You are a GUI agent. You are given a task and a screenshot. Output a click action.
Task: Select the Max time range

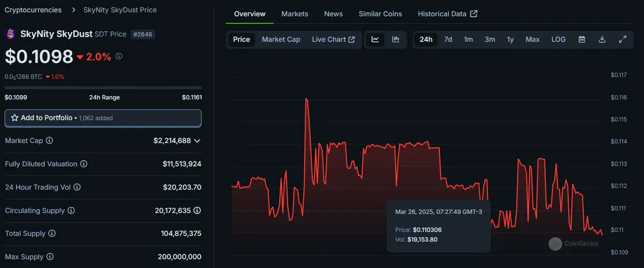(x=532, y=39)
